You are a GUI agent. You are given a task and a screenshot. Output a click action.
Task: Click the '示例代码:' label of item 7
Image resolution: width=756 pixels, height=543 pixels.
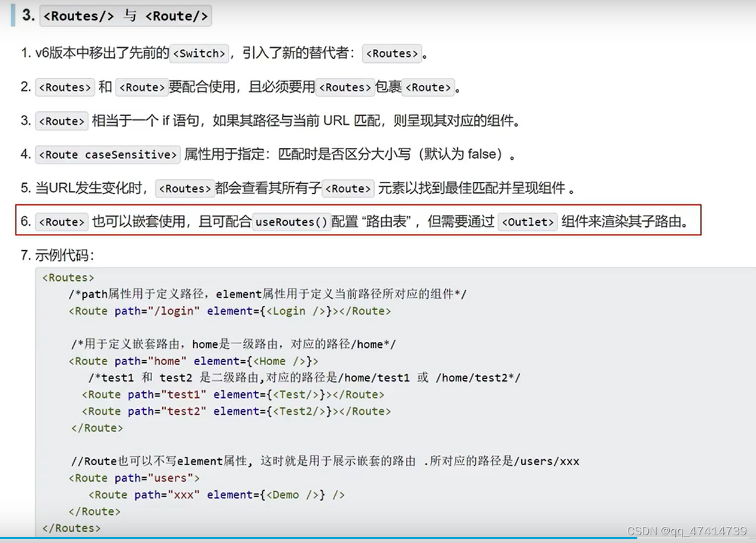65,256
